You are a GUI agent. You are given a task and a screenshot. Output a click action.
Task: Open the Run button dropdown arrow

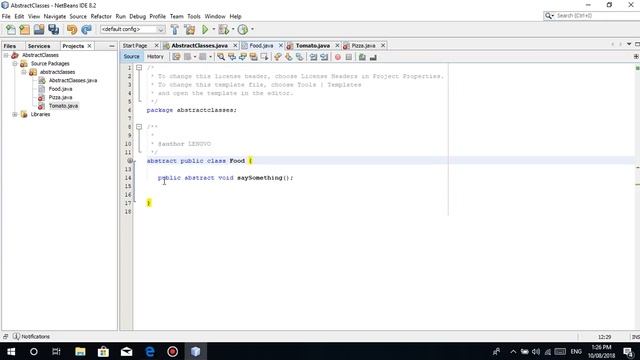213,29
